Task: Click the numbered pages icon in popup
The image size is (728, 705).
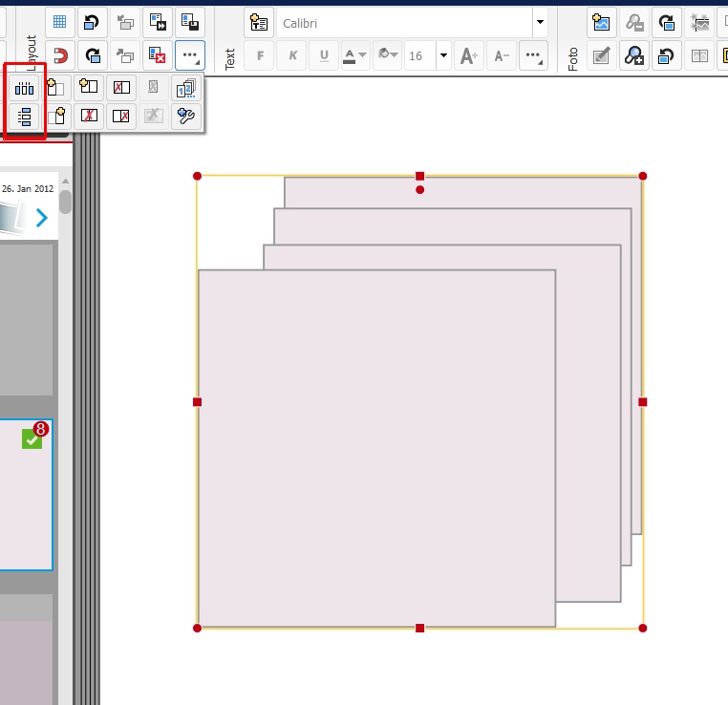Action: pyautogui.click(x=187, y=89)
